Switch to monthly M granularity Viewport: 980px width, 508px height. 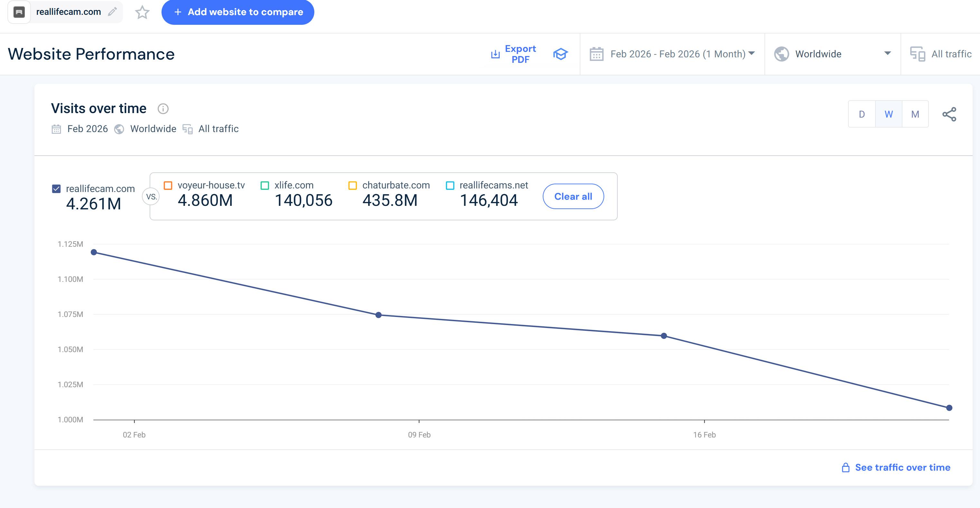click(915, 114)
